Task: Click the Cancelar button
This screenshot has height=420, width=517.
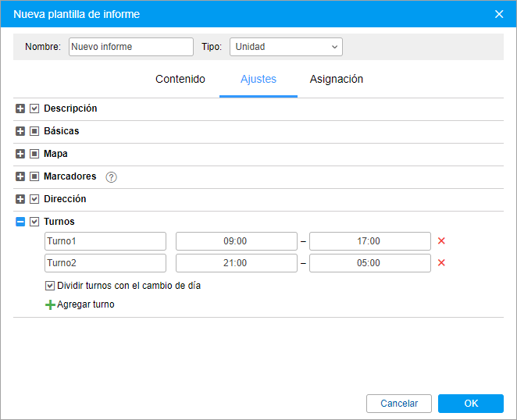Action: click(x=399, y=404)
